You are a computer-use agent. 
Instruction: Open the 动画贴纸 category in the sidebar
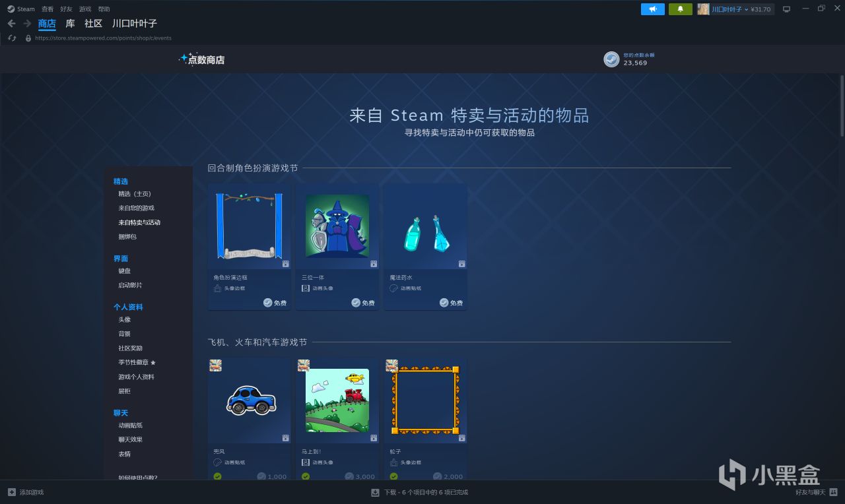(131, 425)
